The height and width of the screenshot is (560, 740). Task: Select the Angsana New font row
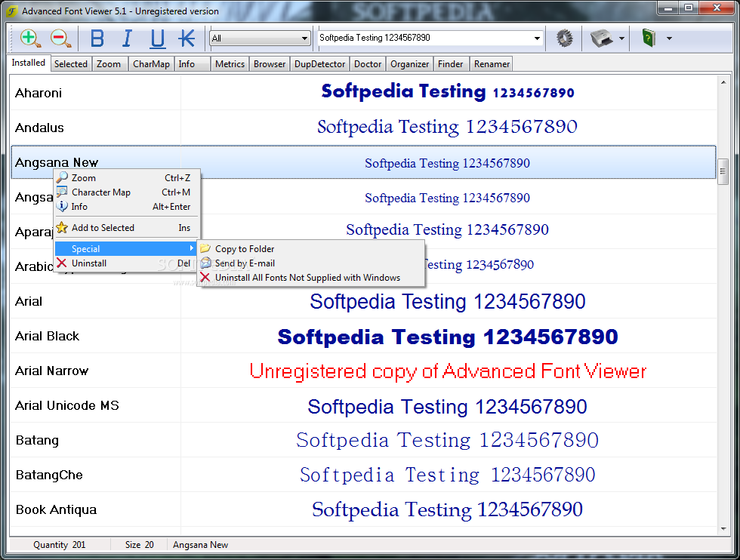pos(363,162)
